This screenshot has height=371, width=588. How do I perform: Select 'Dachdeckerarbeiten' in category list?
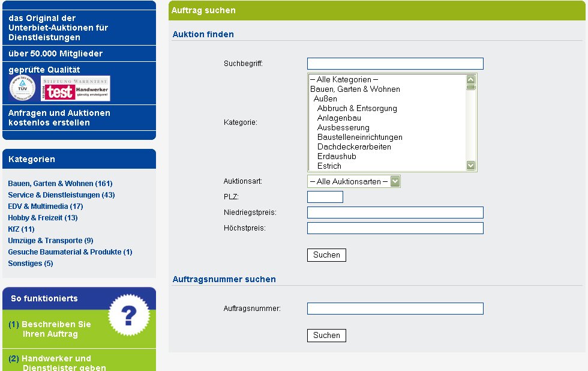click(354, 147)
